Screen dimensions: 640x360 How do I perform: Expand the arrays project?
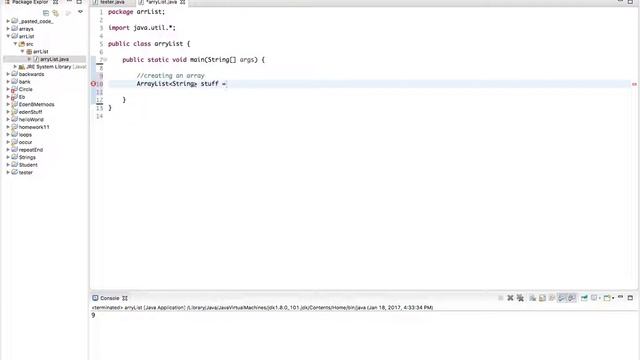click(8, 29)
